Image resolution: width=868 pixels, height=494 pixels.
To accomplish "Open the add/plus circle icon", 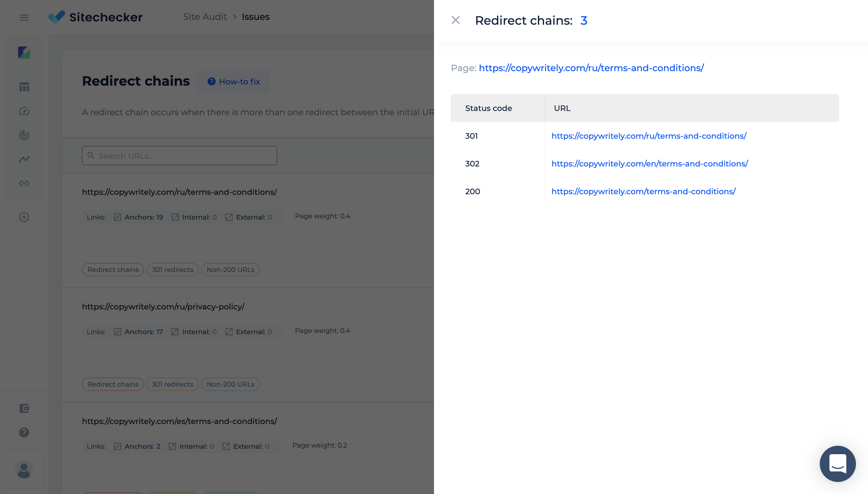I will pos(24,217).
